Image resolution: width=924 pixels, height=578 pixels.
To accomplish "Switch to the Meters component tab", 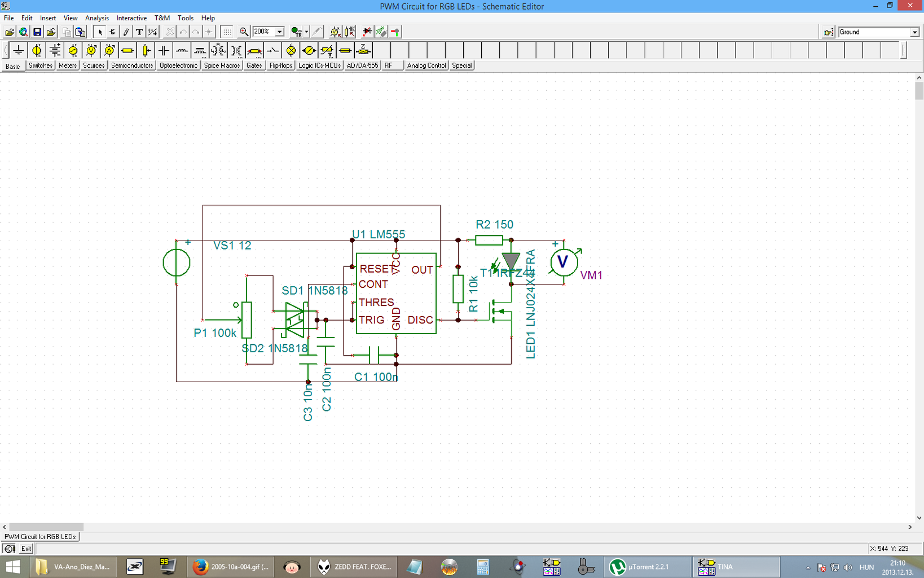I will [68, 65].
